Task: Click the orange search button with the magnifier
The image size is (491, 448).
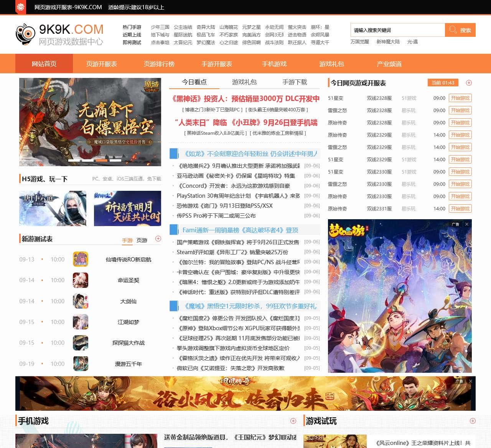Action: [x=460, y=30]
